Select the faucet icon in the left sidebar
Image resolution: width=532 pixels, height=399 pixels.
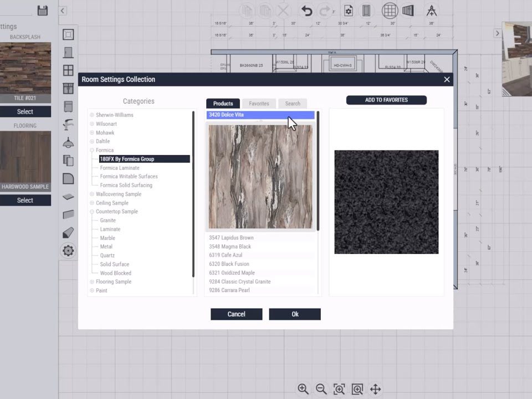click(x=68, y=124)
